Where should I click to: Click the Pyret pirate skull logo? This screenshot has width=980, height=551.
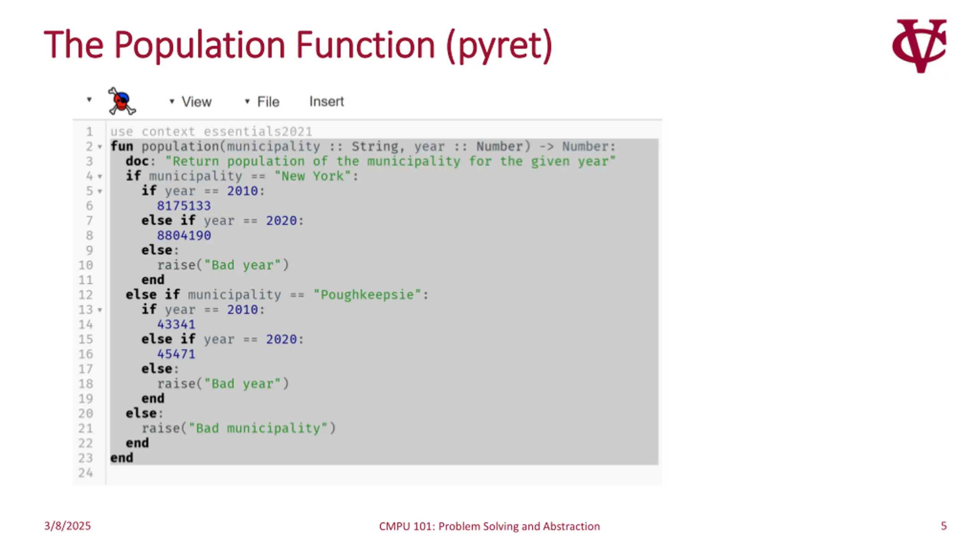tap(122, 101)
